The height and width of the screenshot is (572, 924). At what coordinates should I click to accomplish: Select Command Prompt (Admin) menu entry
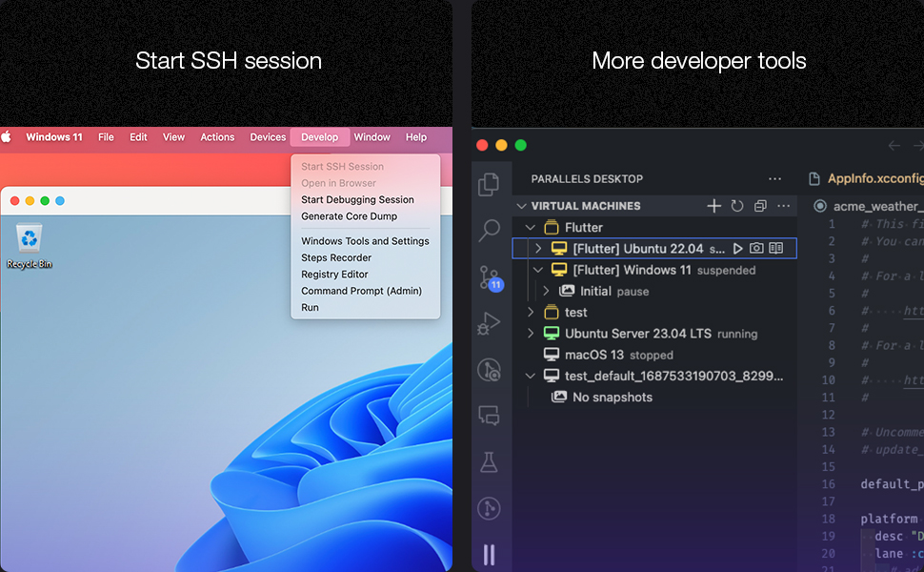tap(361, 291)
